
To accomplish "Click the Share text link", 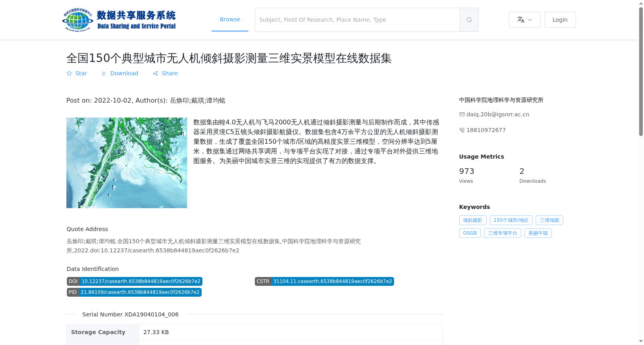I will (169, 73).
